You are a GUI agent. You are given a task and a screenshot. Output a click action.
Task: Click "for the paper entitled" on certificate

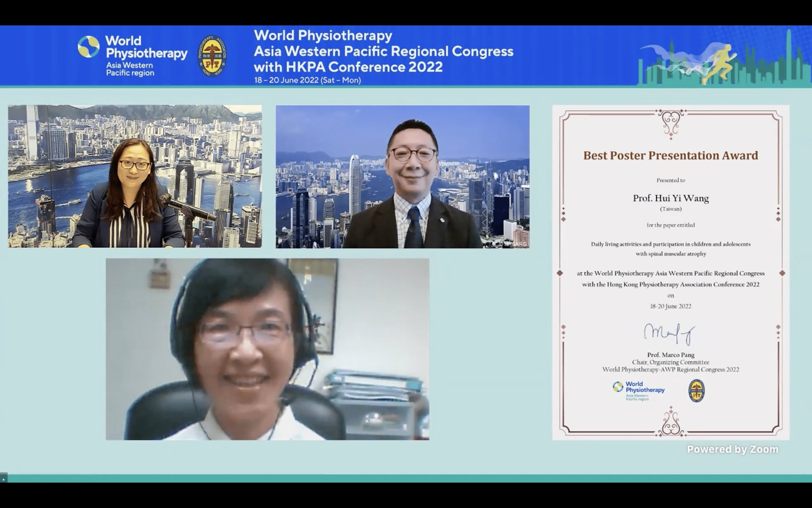(x=671, y=225)
